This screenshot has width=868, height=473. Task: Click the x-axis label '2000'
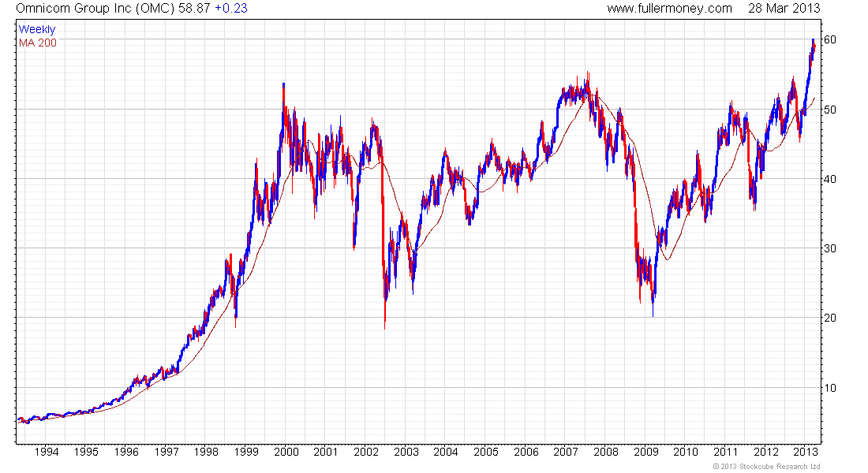point(286,452)
